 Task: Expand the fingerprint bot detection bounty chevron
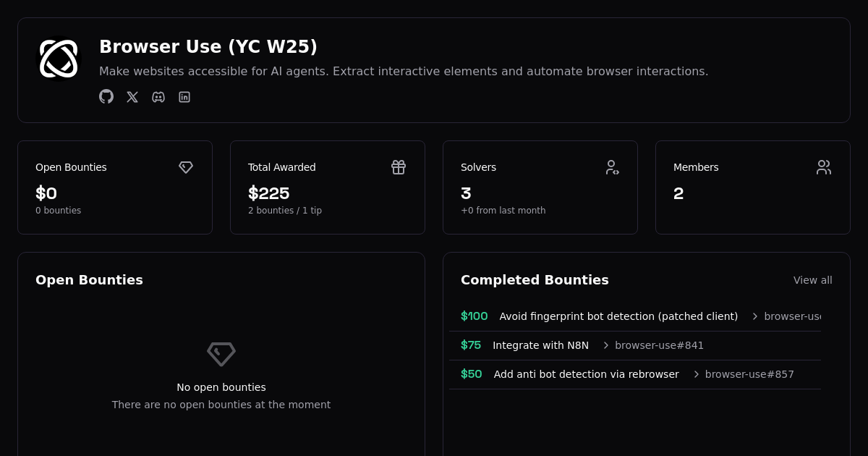(754, 316)
